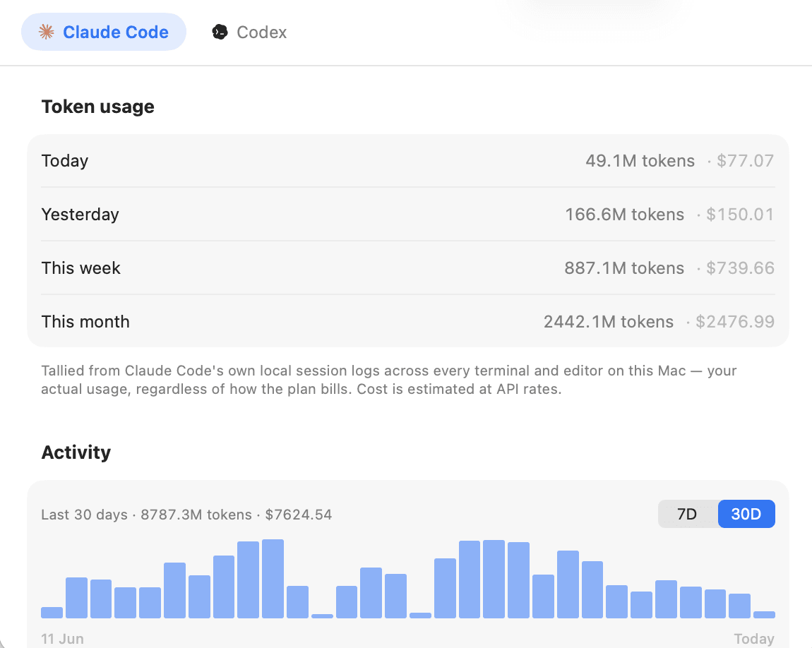The height and width of the screenshot is (648, 812).
Task: Open the Codex tab
Action: (x=249, y=32)
